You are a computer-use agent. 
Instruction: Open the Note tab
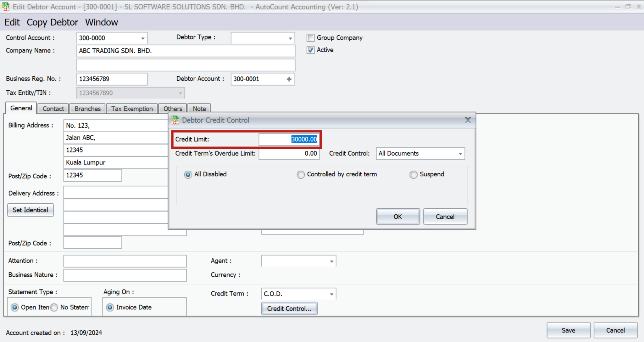[199, 109]
